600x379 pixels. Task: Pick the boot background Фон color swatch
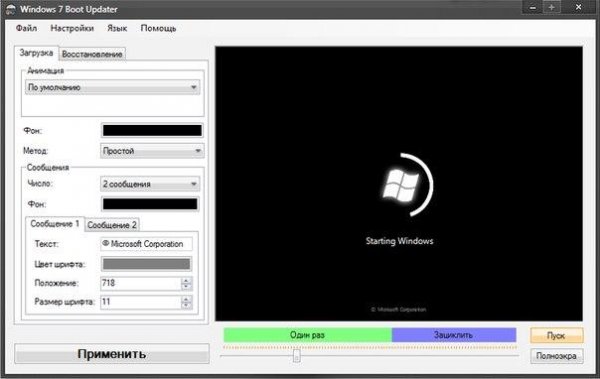(x=152, y=131)
